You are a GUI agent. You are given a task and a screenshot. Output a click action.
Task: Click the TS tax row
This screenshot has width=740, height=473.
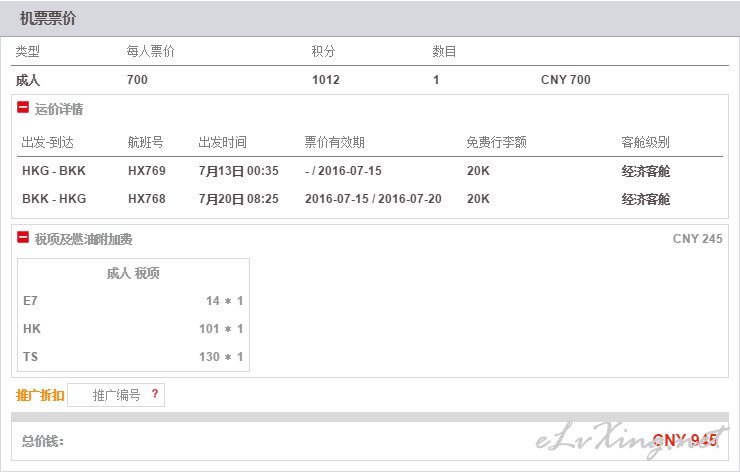pos(133,356)
